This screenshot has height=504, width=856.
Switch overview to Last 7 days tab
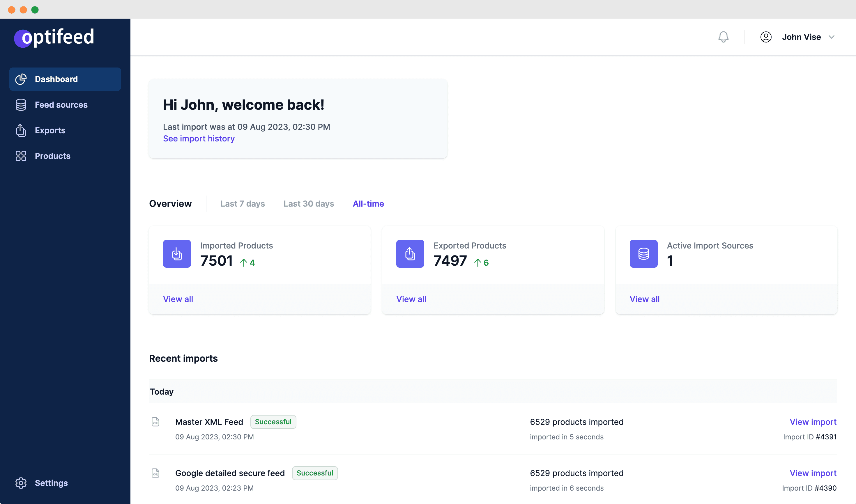coord(242,203)
